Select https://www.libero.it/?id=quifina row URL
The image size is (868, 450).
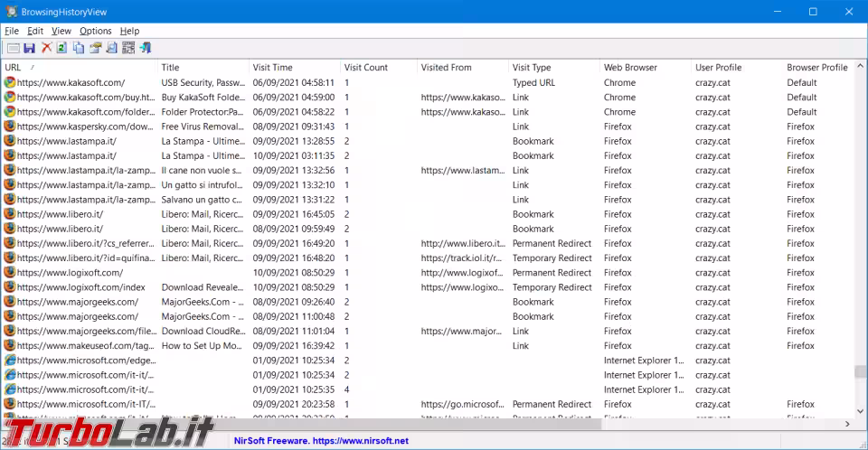point(86,258)
